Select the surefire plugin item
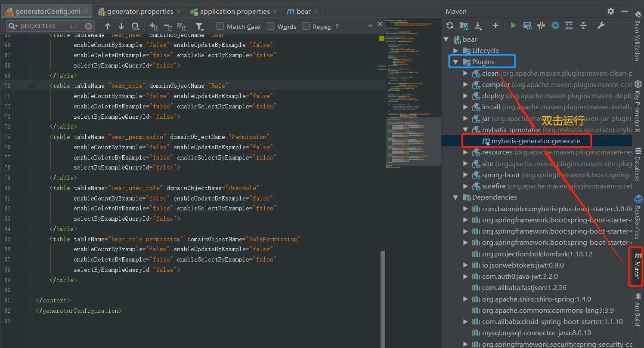The image size is (644, 348). (536, 186)
